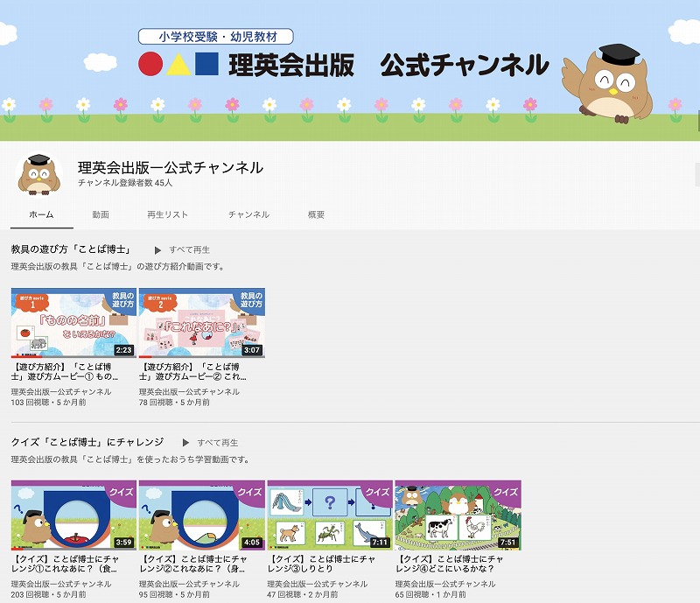Play the しりとり quiz thumbnail 7:11
Screen dimensions: 700x603
point(330,515)
